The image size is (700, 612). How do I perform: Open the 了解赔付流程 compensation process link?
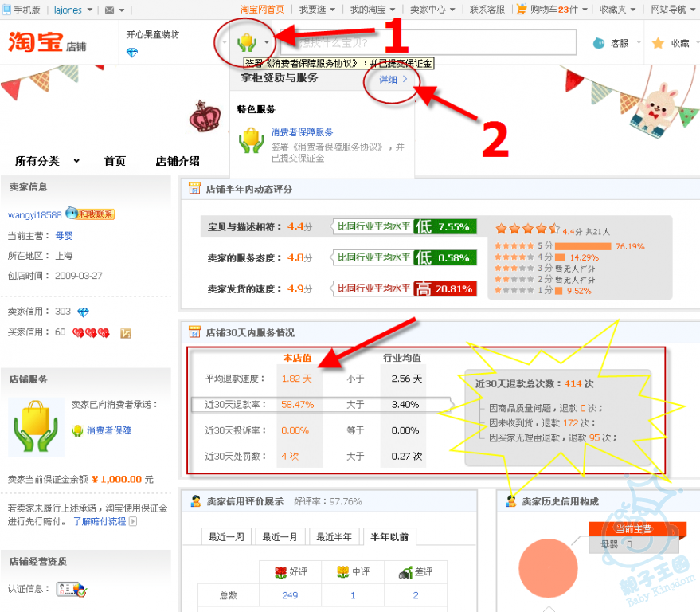[x=100, y=521]
